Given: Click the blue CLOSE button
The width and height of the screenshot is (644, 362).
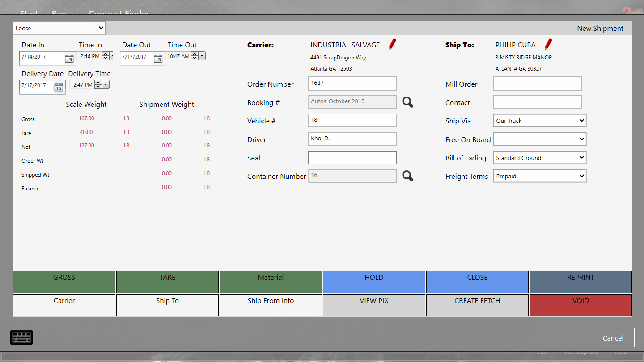Looking at the screenshot, I should click(477, 282).
